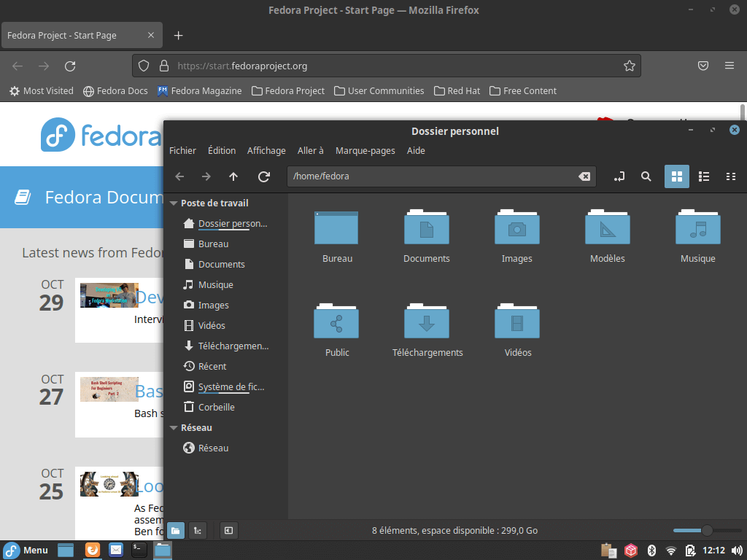Open the Aide menu
747x560 pixels.
point(416,150)
